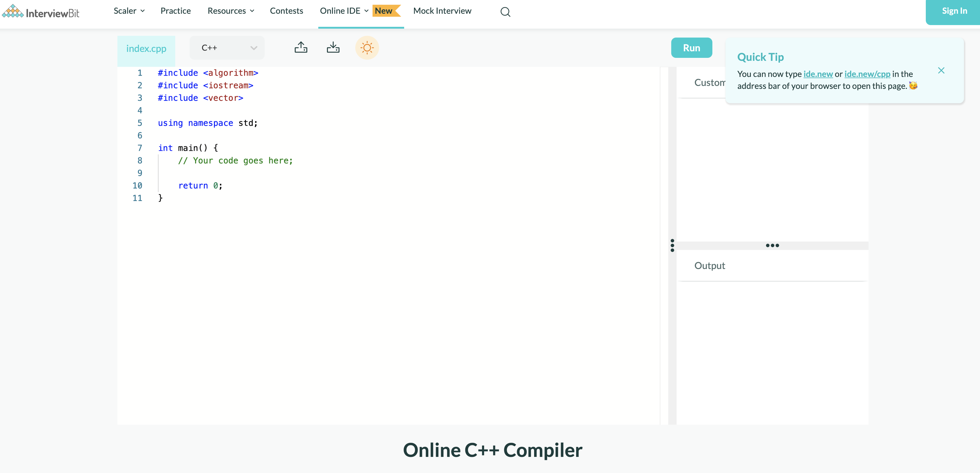Select the index.cpp file tab
980x473 pixels.
[146, 49]
